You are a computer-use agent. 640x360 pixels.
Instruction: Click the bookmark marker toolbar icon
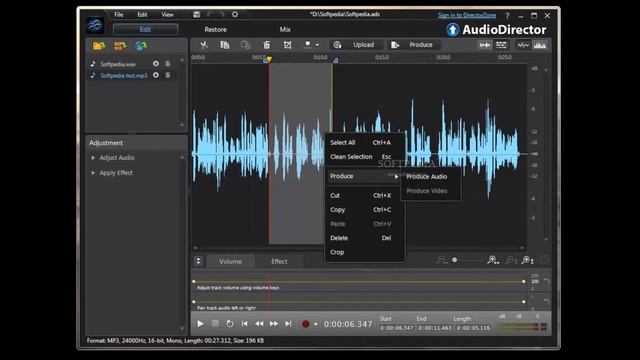pyautogui.click(x=308, y=45)
